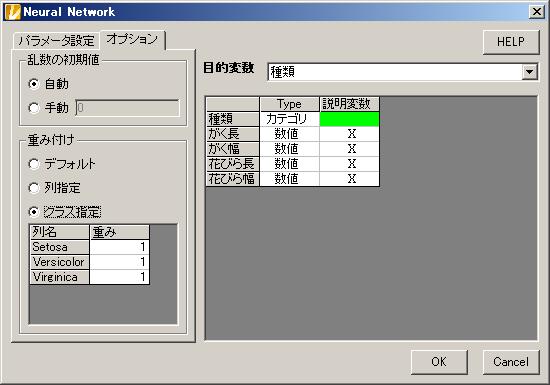Select the 花びら長 row header
The width and height of the screenshot is (550, 385).
pyautogui.click(x=233, y=164)
